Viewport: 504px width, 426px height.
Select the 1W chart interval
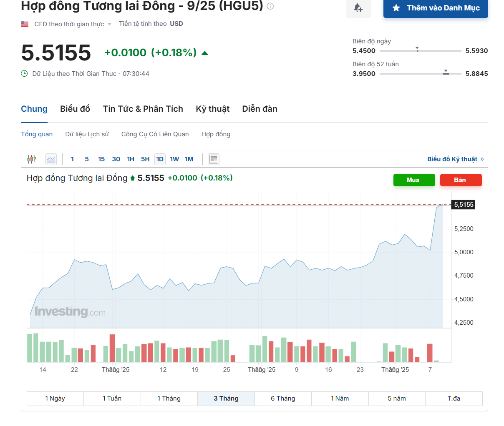point(174,159)
